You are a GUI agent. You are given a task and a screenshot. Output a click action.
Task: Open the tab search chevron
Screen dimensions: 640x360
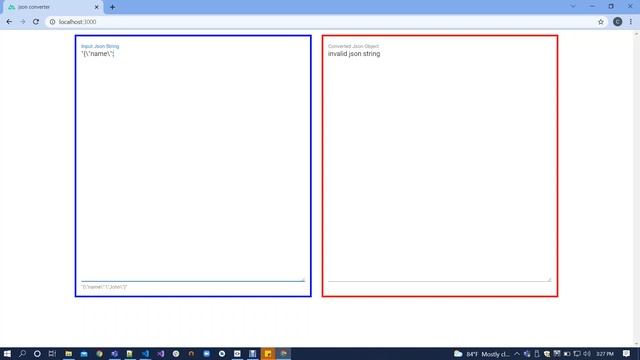pos(573,7)
